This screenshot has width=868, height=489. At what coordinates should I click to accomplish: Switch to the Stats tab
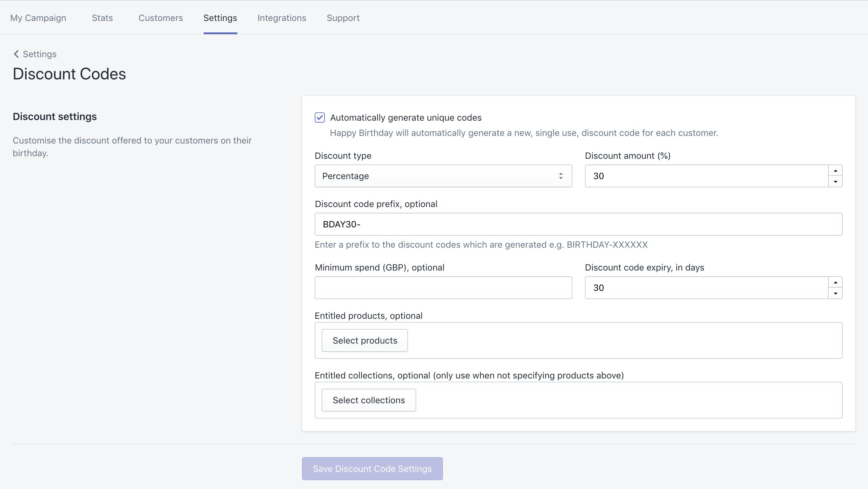point(102,18)
